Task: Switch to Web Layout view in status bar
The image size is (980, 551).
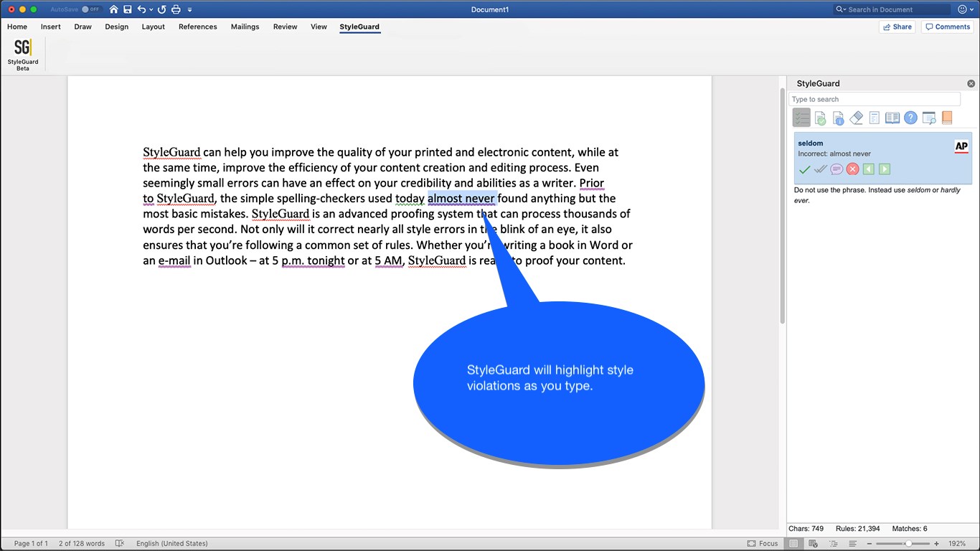Action: click(x=814, y=543)
